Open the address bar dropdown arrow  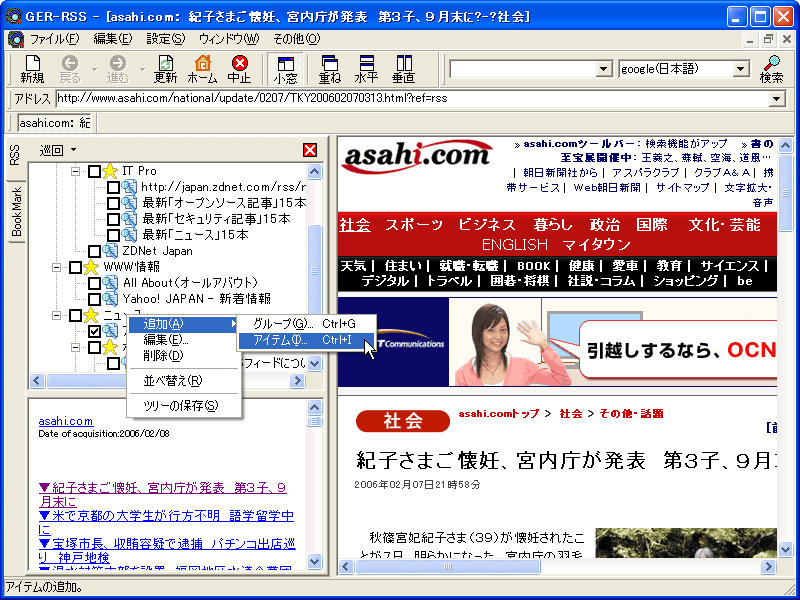tap(777, 98)
